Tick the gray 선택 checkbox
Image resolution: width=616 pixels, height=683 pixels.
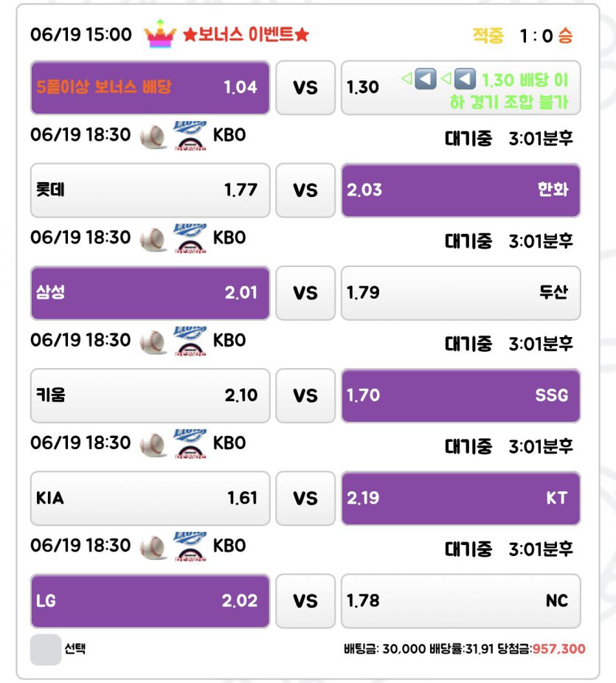(46, 650)
